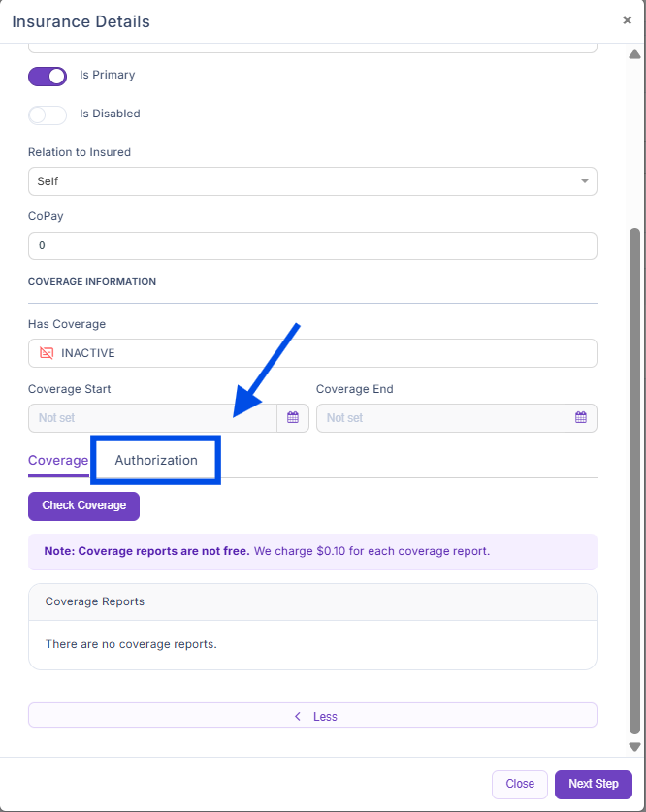646x812 pixels.
Task: Enable the Is Disabled switch
Action: [x=48, y=114]
